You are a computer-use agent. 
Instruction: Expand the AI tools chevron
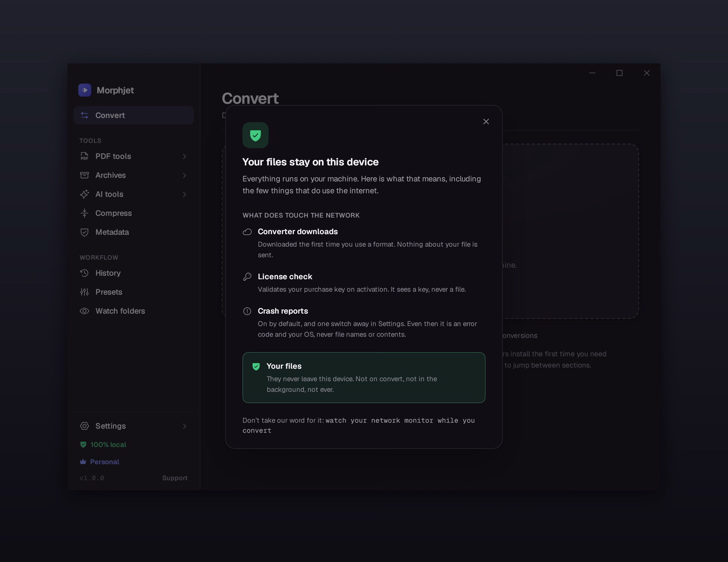click(x=184, y=194)
